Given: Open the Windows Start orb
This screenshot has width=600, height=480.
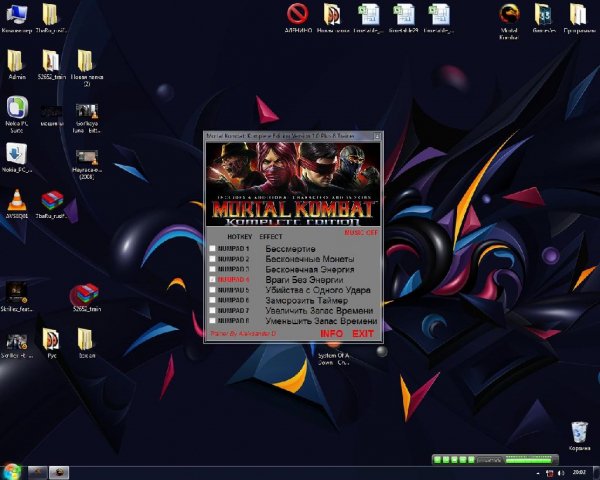Looking at the screenshot, I should 12,472.
